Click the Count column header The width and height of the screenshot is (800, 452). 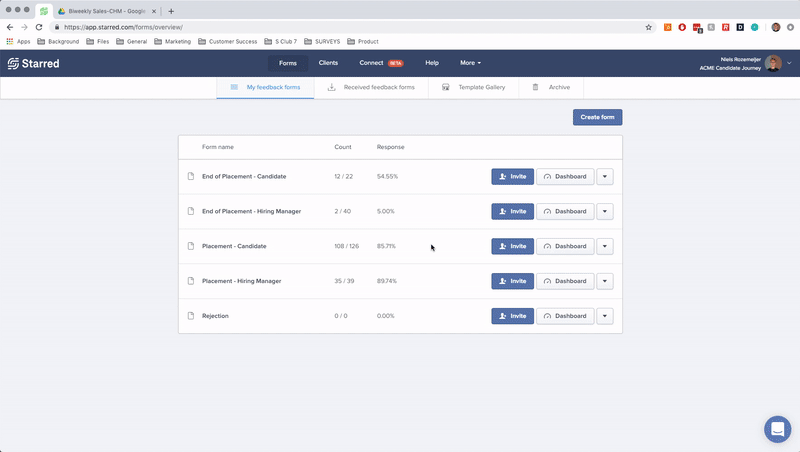click(x=343, y=147)
